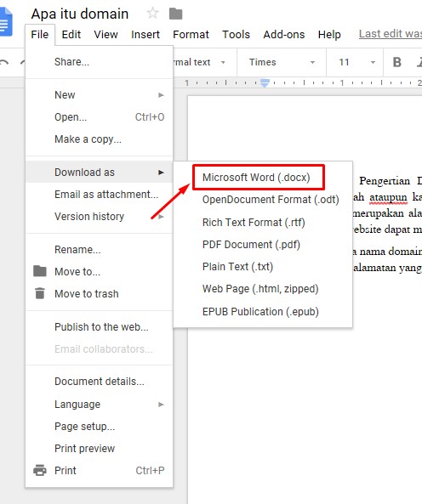Click the word Pengertian in the document

pos(385,181)
